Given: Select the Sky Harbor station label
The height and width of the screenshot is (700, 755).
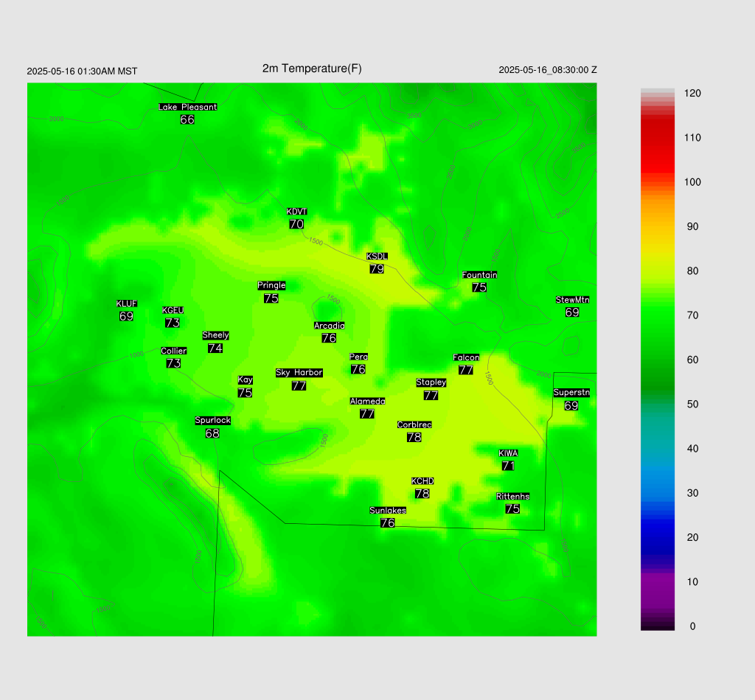Looking at the screenshot, I should pos(299,373).
